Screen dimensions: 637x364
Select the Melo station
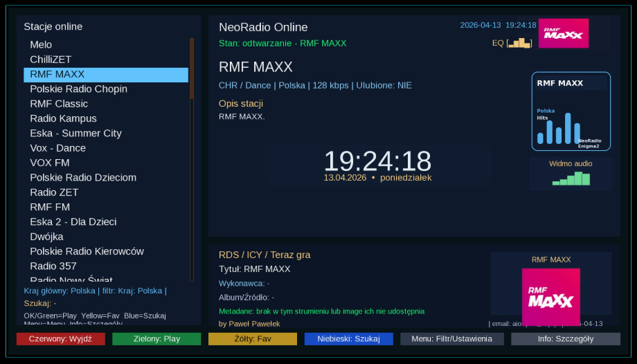[x=106, y=45]
